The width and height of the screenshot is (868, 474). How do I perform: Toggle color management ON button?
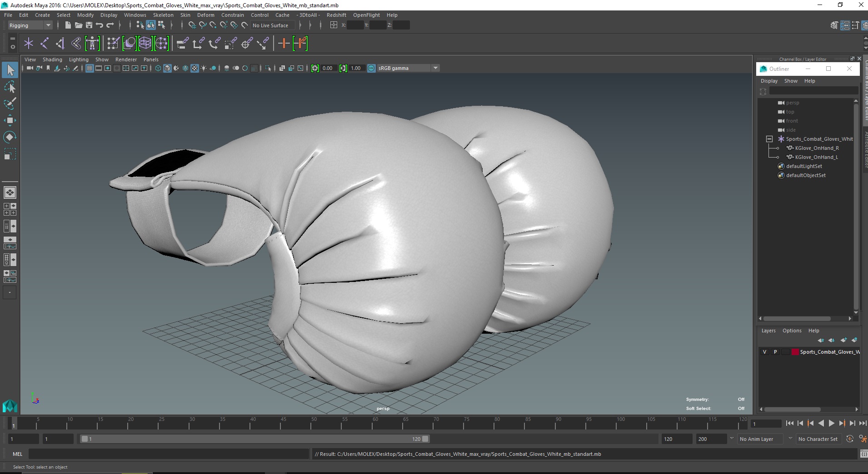(x=371, y=68)
